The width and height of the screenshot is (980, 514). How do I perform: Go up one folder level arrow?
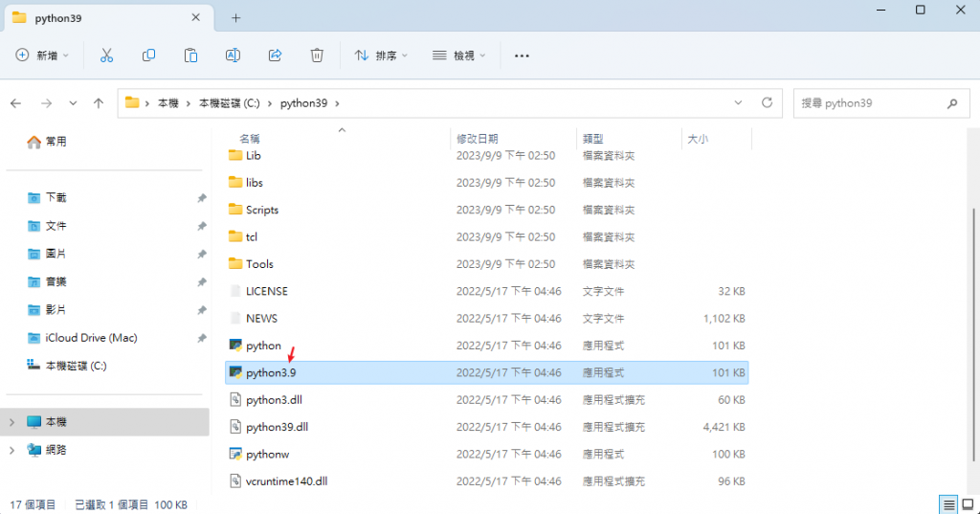pos(99,103)
